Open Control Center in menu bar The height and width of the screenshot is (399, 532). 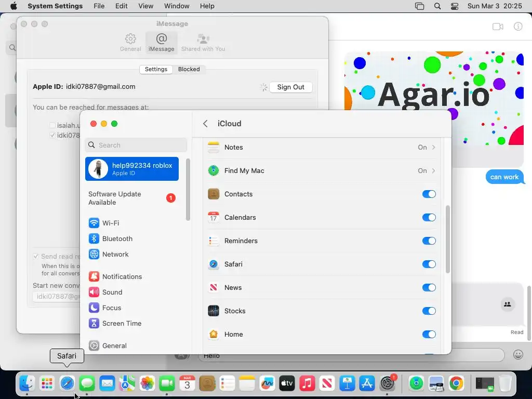454,6
